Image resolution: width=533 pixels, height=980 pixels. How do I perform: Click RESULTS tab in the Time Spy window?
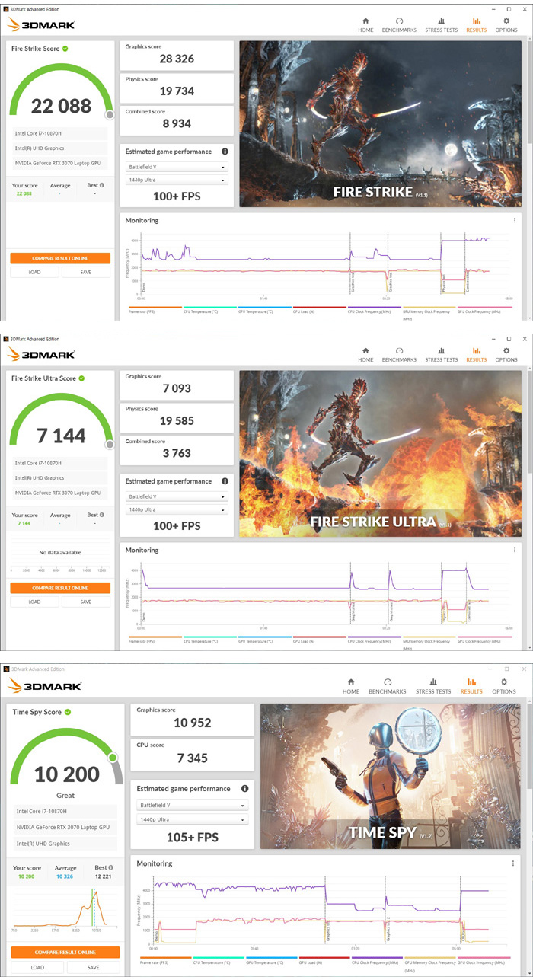(x=471, y=686)
